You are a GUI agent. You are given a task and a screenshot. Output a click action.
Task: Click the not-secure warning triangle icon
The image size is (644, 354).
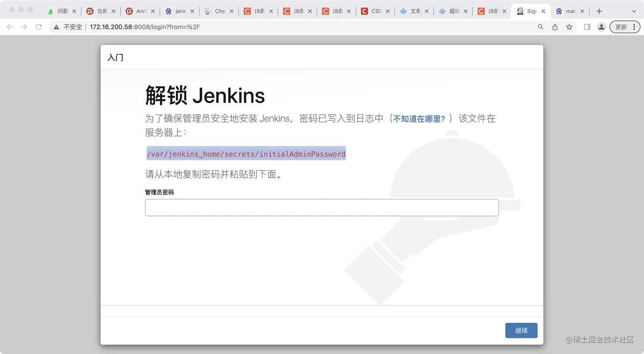[56, 27]
